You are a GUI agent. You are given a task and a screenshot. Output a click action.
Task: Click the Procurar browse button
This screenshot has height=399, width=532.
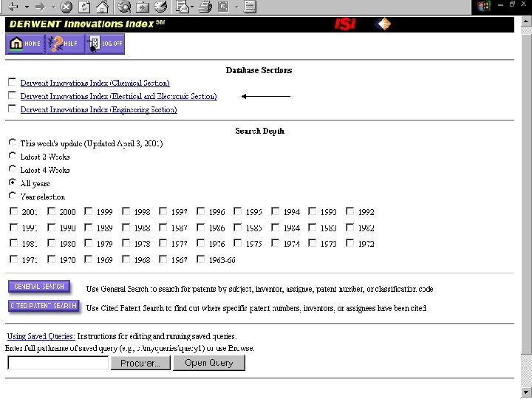click(x=140, y=363)
